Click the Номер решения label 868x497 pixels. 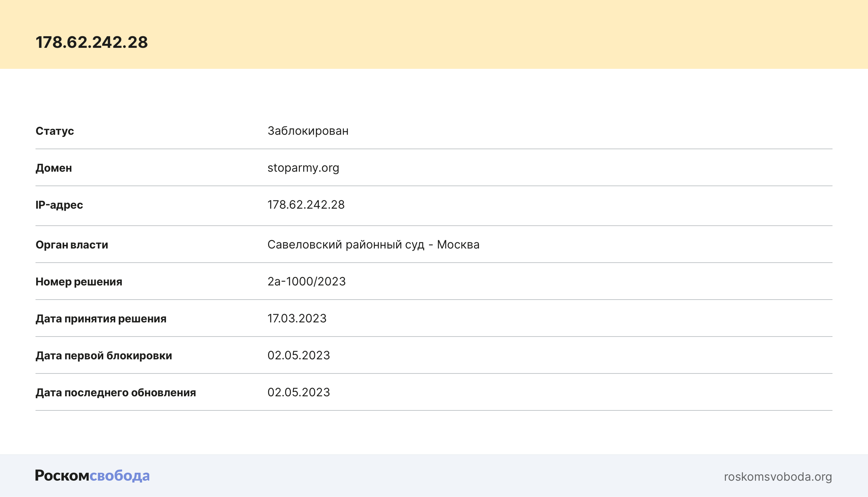(79, 282)
